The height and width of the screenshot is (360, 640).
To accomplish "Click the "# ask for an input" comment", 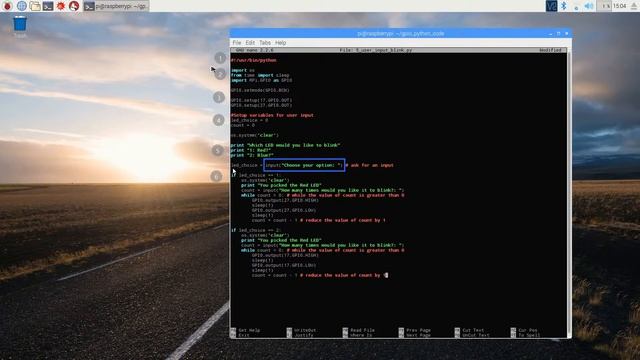I will tap(369, 165).
